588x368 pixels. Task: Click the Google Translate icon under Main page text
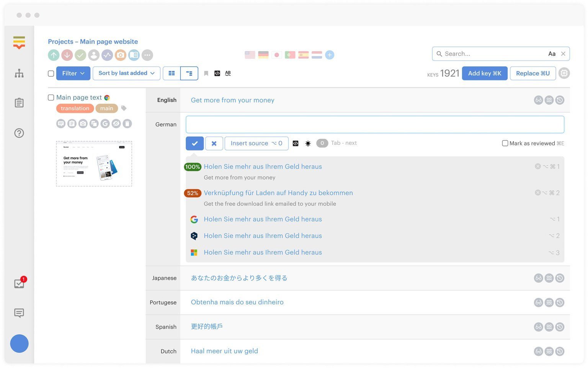(x=105, y=124)
